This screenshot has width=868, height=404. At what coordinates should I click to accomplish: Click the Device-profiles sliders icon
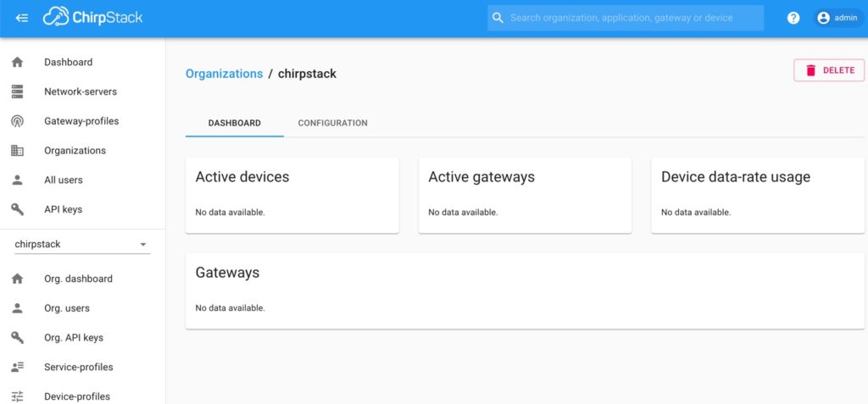click(x=17, y=396)
